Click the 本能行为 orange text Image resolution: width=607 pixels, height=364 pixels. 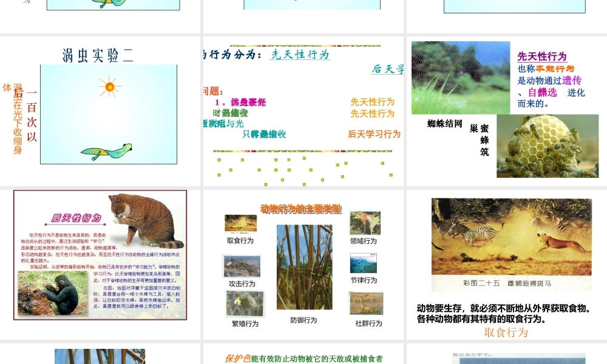click(555, 69)
